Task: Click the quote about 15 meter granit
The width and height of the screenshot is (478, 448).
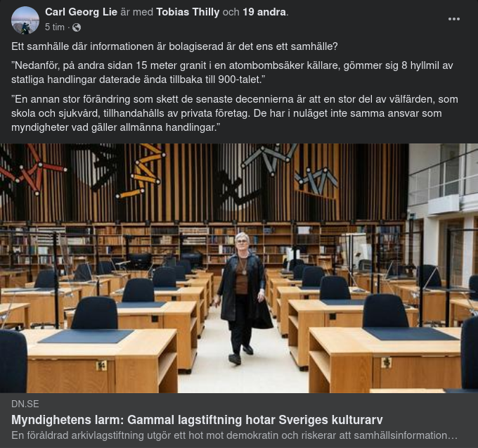Action: pyautogui.click(x=232, y=72)
